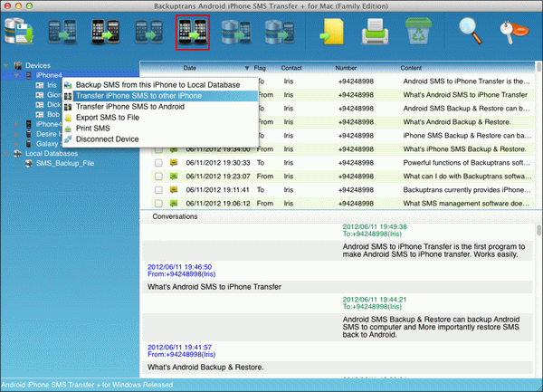Click the contact card icon beside Bob
This screenshot has height=392, width=543.
pos(40,114)
